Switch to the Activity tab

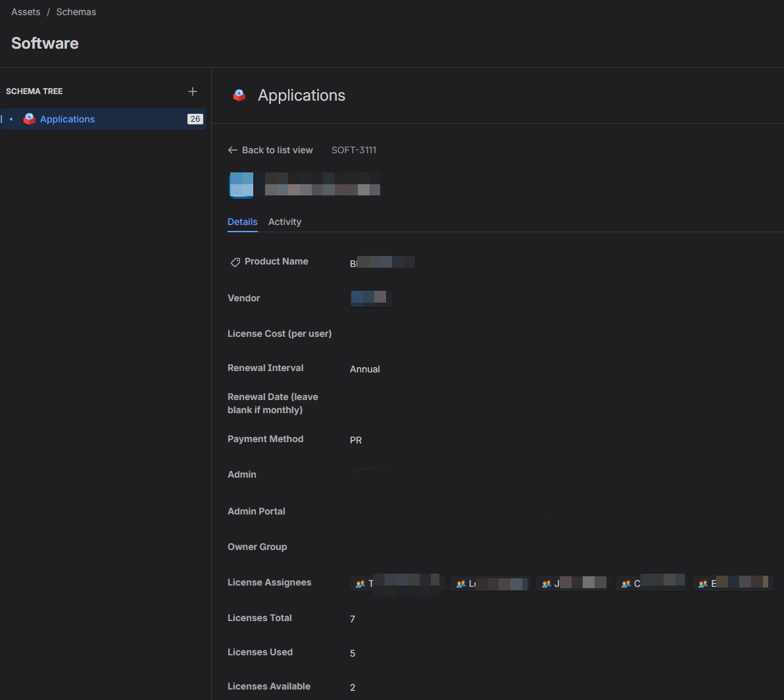(285, 222)
